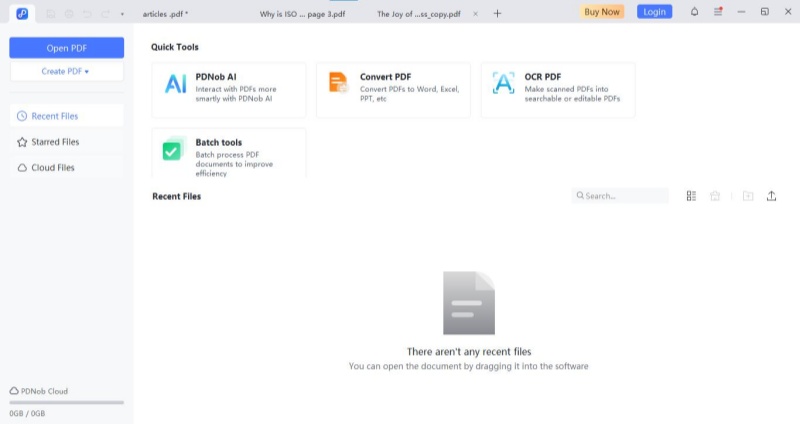This screenshot has height=424, width=800.
Task: Open the Convert PDF quick tool
Action: 393,90
